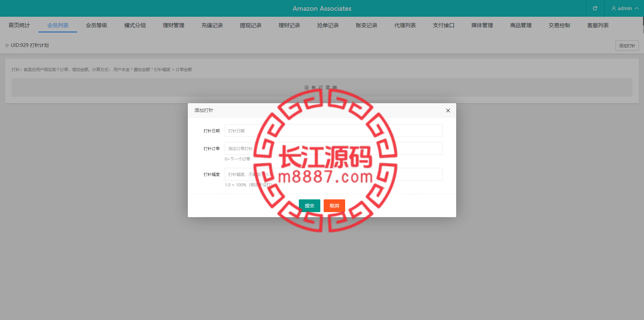Viewport: 644px width, 320px height.
Task: Open the 媒体管理 tab
Action: pyautogui.click(x=482, y=25)
